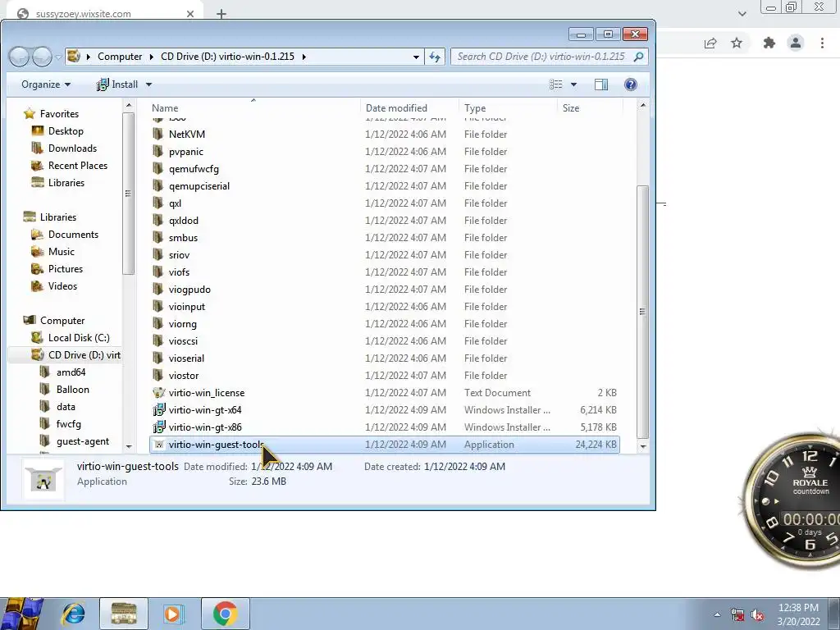Open the Chrome three-dot menu
This screenshot has height=630, width=840.
click(x=822, y=43)
